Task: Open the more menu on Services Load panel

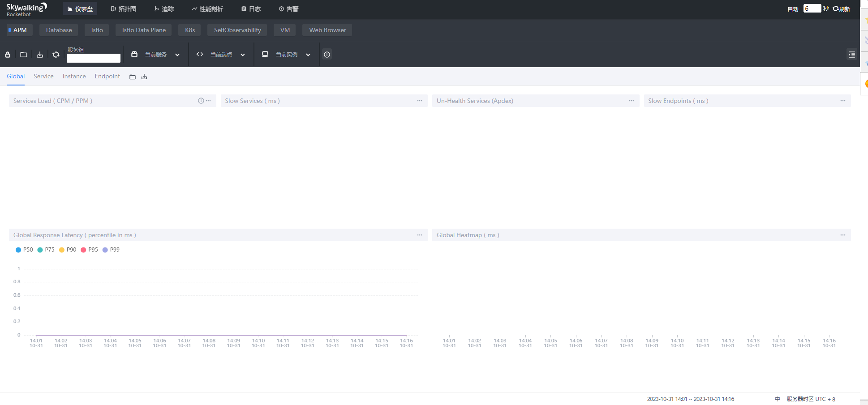Action: point(208,101)
